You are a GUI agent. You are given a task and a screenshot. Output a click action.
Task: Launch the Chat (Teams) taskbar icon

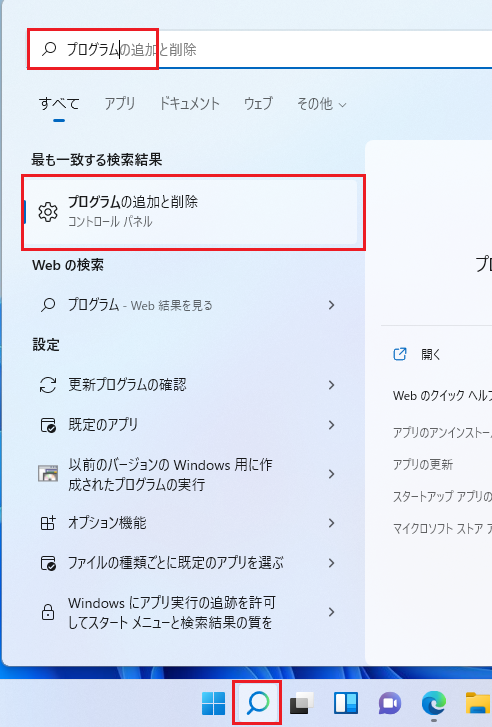[x=390, y=704]
